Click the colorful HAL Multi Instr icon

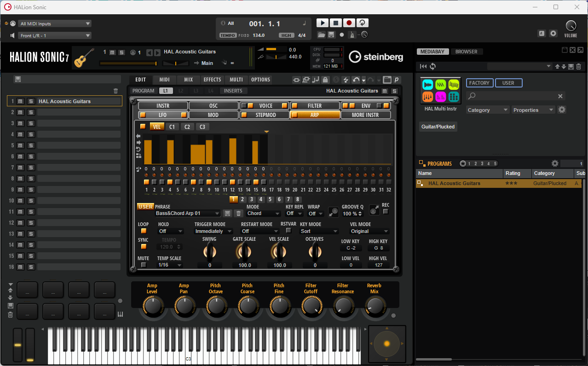pos(440,91)
